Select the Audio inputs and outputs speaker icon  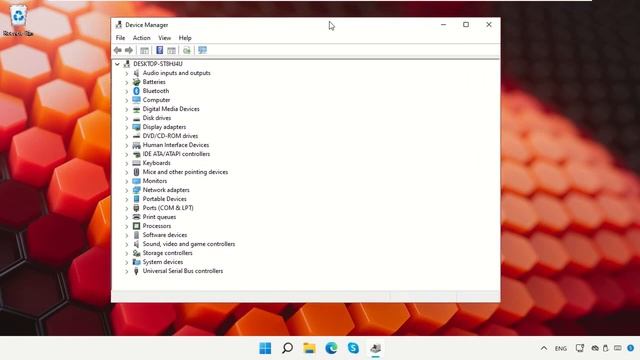pos(136,73)
